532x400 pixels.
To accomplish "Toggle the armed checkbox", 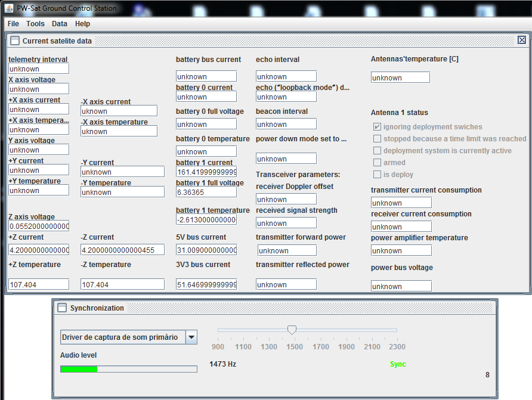I will click(377, 162).
